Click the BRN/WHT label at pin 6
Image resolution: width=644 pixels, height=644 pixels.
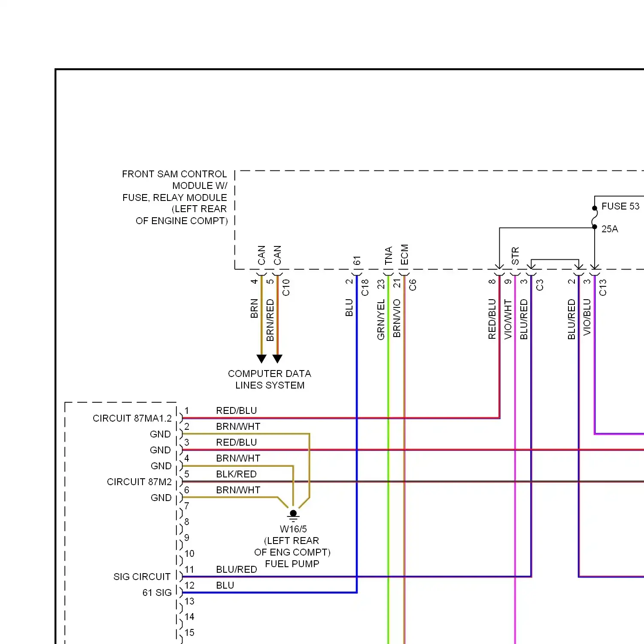click(238, 490)
